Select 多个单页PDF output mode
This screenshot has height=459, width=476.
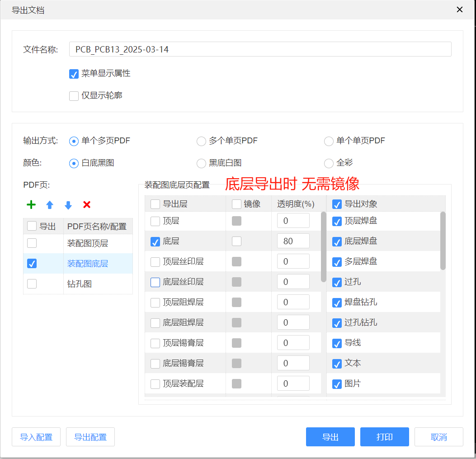pos(201,141)
